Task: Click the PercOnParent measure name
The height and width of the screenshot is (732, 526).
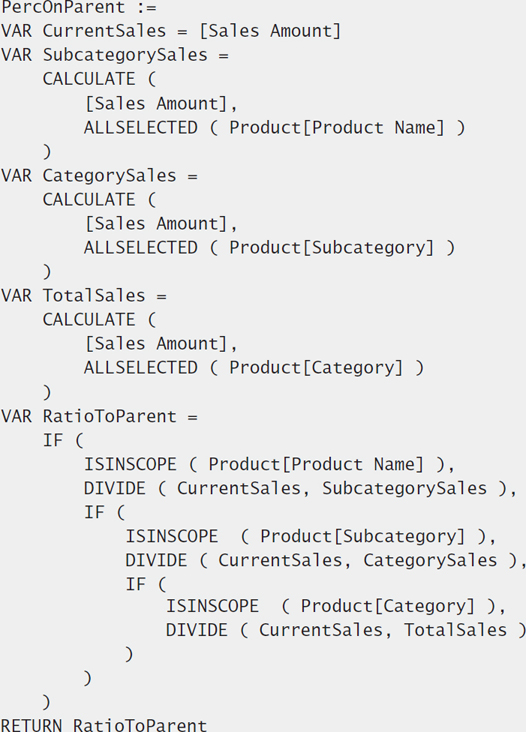Action: (63, 7)
